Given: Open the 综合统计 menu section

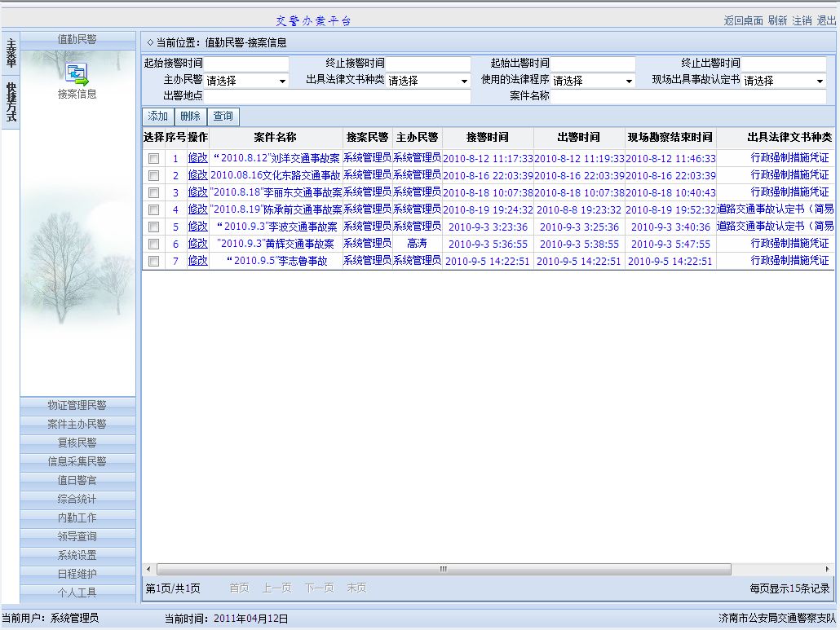Looking at the screenshot, I should [77, 499].
